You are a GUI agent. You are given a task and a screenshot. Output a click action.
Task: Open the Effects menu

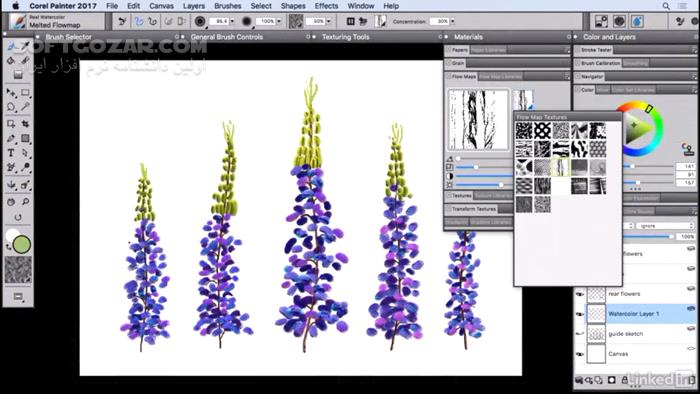pos(326,6)
